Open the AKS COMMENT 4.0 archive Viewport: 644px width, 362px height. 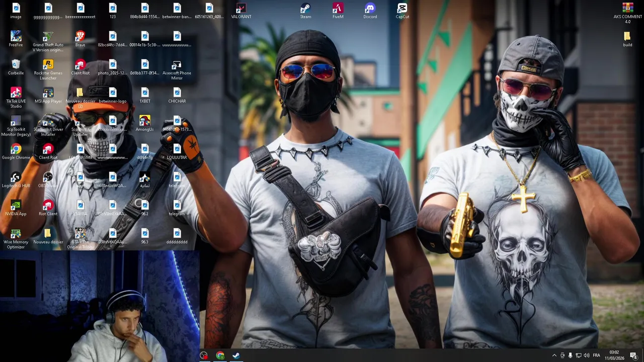(627, 13)
